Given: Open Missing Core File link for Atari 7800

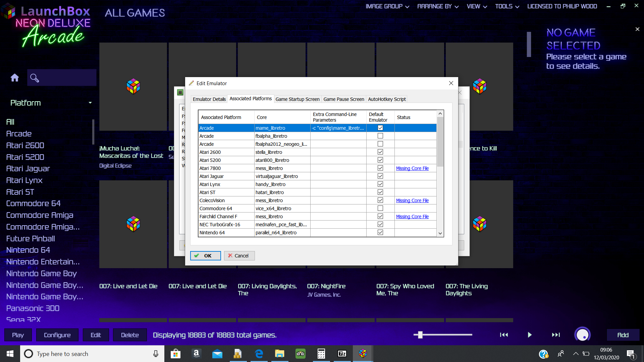Looking at the screenshot, I should pos(412,168).
